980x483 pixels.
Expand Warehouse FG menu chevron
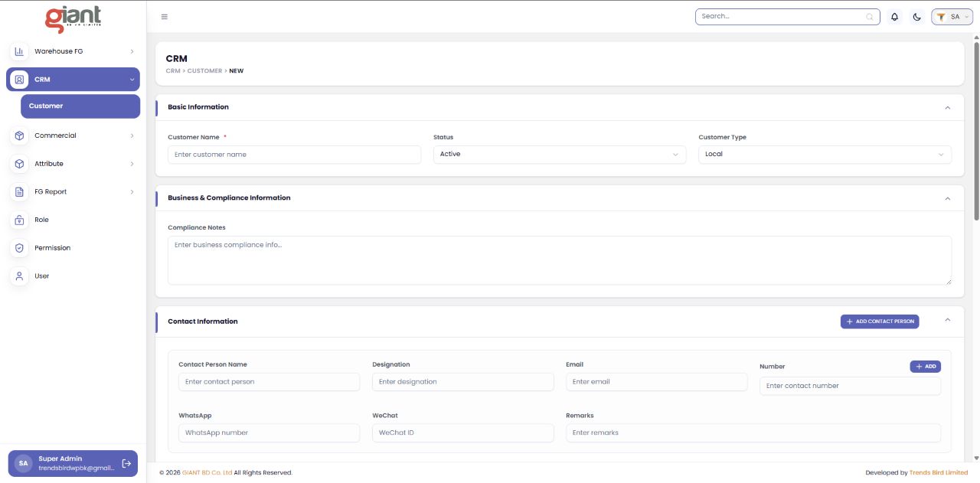pos(132,51)
